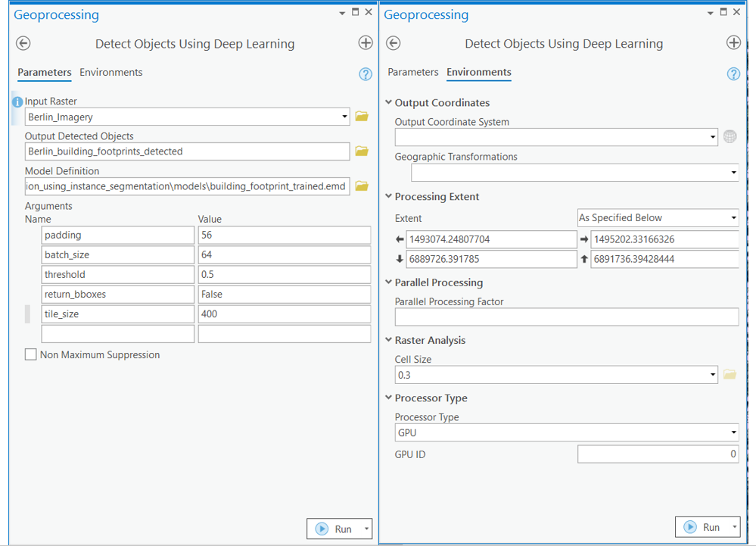The image size is (756, 546).
Task: Browse folder for Model Definition file
Action: tap(362, 186)
